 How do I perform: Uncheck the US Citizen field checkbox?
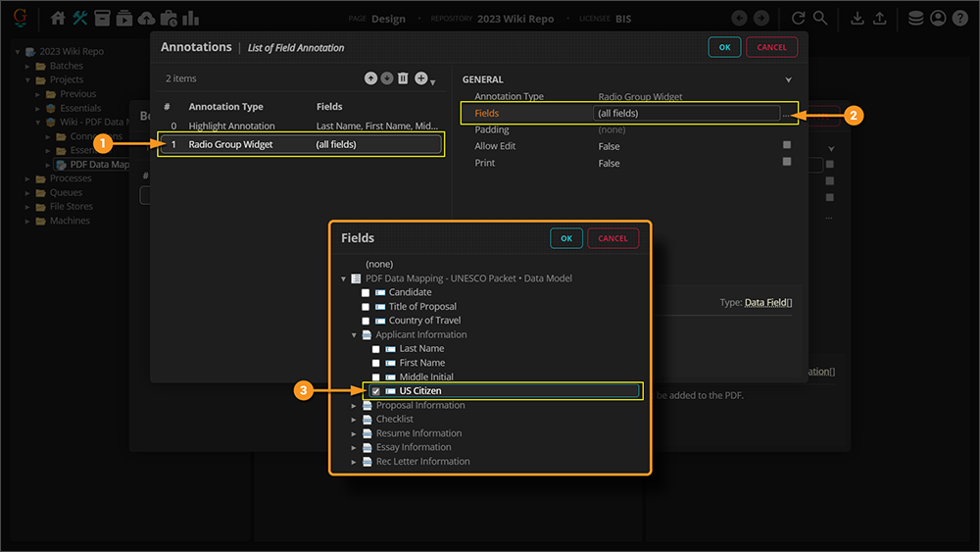(x=376, y=391)
